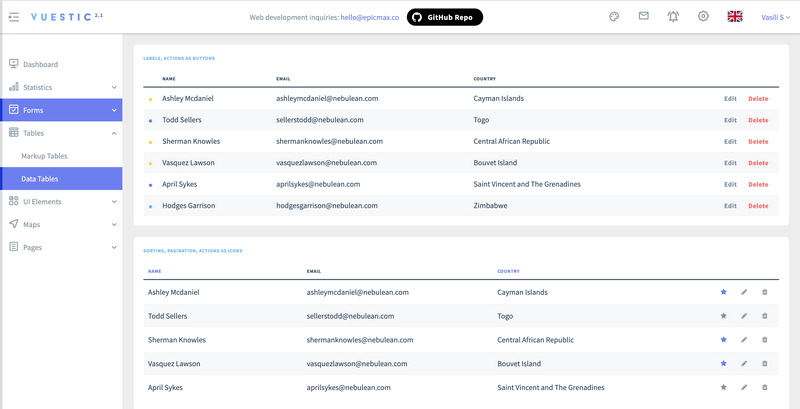Screen dimensions: 800x409
Task: Open the hello@epicmax.co email link
Action: pyautogui.click(x=370, y=17)
